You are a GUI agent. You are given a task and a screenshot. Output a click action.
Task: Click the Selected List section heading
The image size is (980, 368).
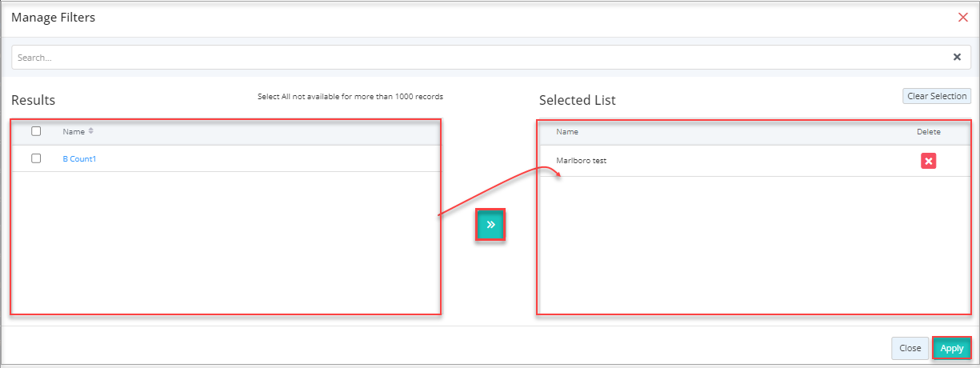pyautogui.click(x=577, y=100)
